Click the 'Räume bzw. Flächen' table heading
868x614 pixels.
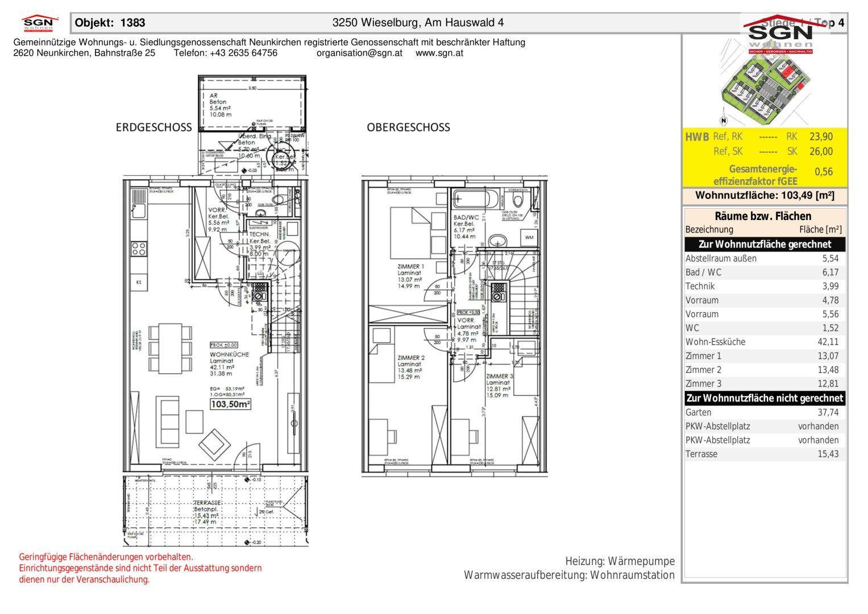tap(763, 216)
